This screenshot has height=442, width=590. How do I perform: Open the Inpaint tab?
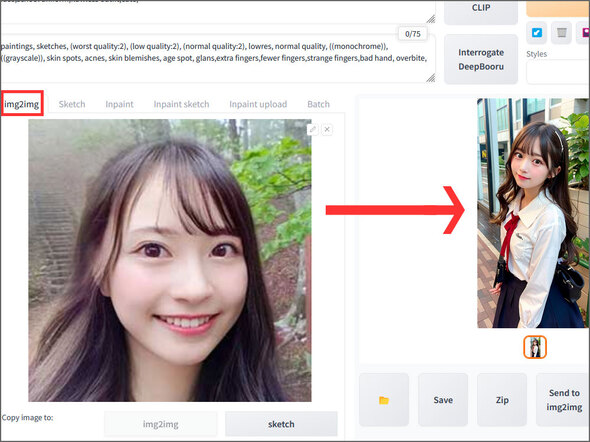(x=119, y=104)
